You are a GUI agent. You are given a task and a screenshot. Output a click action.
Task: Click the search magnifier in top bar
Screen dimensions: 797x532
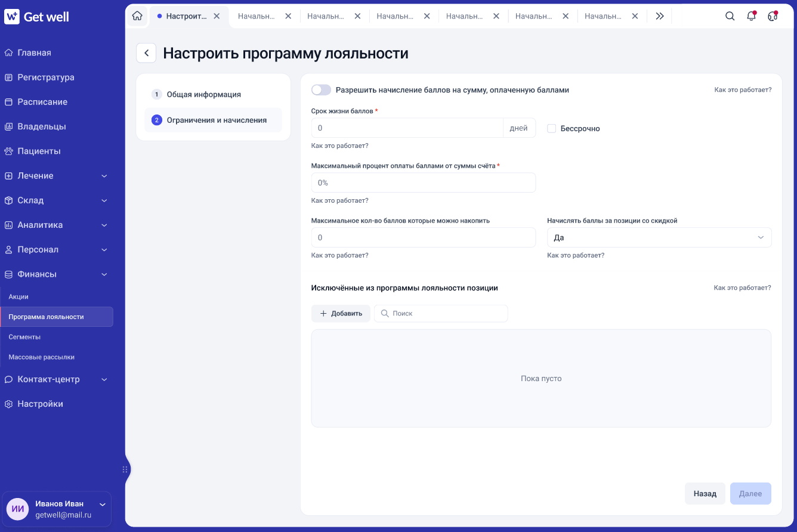click(730, 16)
